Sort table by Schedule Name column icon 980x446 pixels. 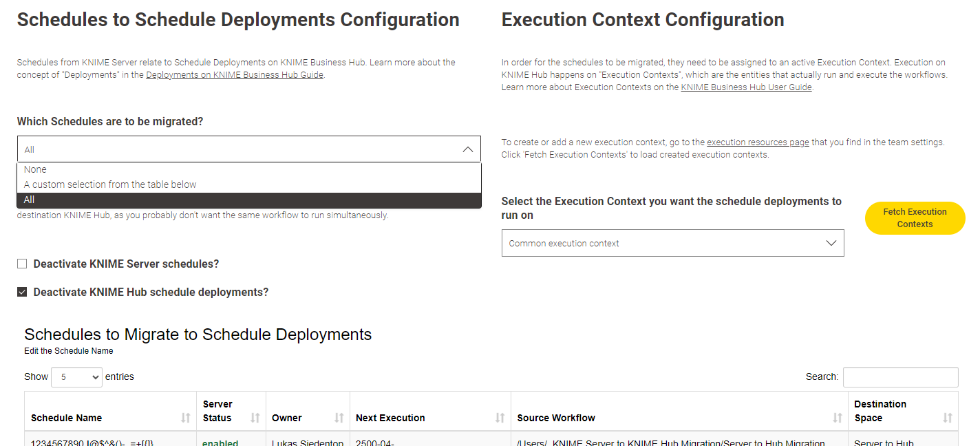point(185,418)
